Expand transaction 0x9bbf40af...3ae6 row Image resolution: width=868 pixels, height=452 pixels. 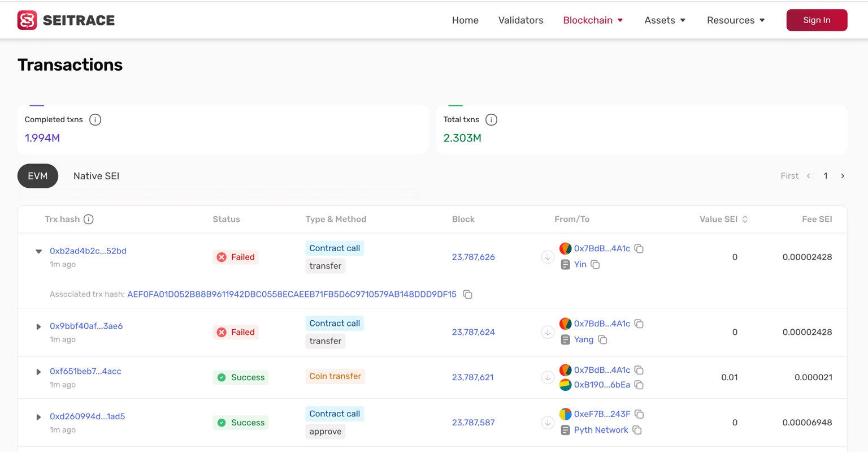(39, 327)
